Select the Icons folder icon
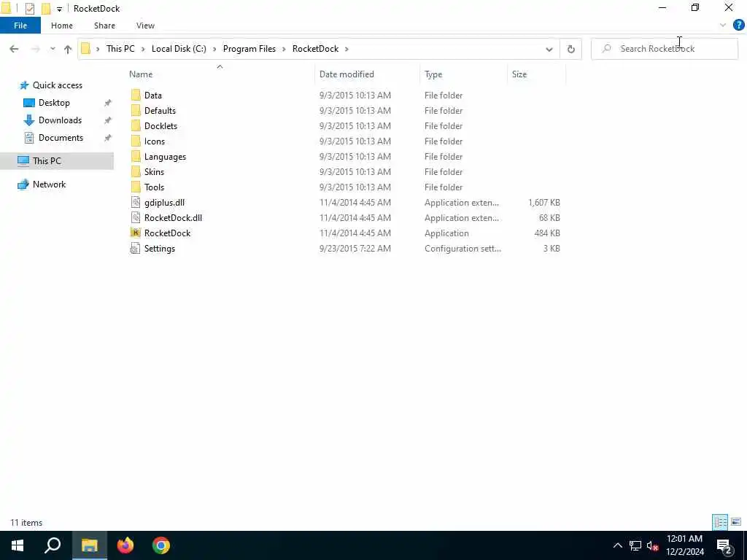The width and height of the screenshot is (747, 560). coord(136,141)
